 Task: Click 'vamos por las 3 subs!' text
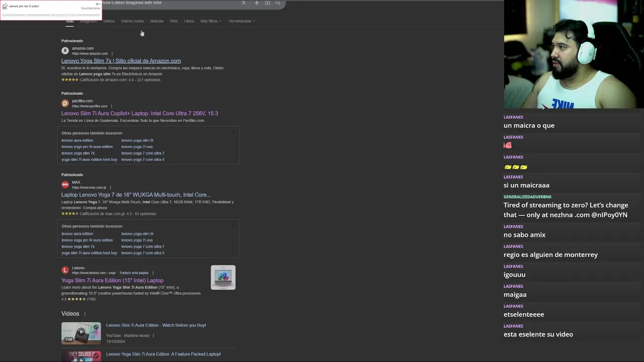(24, 6)
